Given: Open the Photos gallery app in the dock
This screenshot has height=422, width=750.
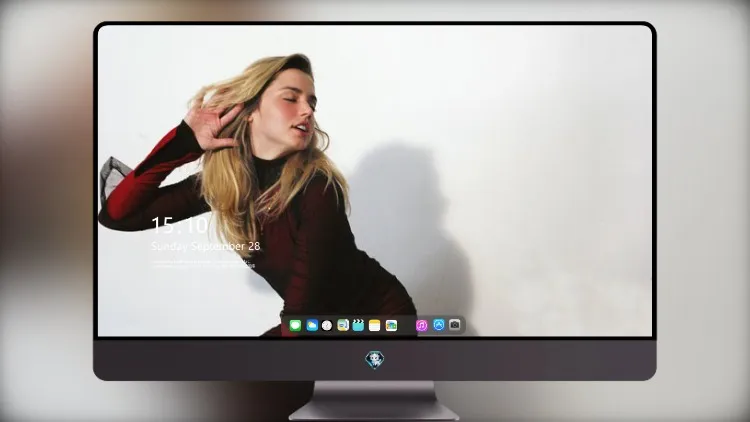Looking at the screenshot, I should click(x=391, y=326).
